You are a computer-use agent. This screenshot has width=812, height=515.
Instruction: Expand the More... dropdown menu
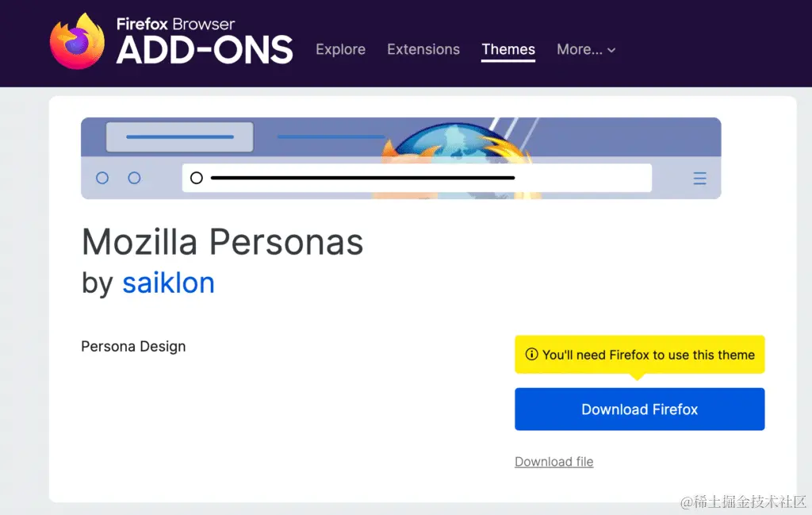pos(586,49)
